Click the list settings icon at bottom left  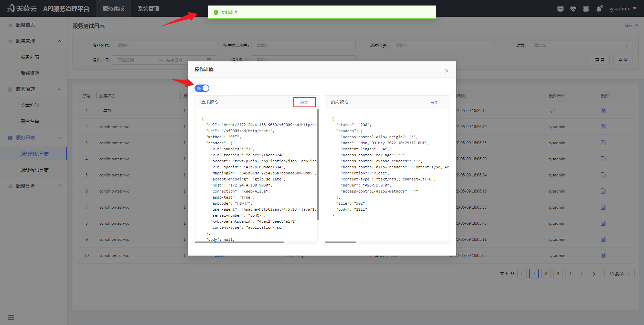11,317
